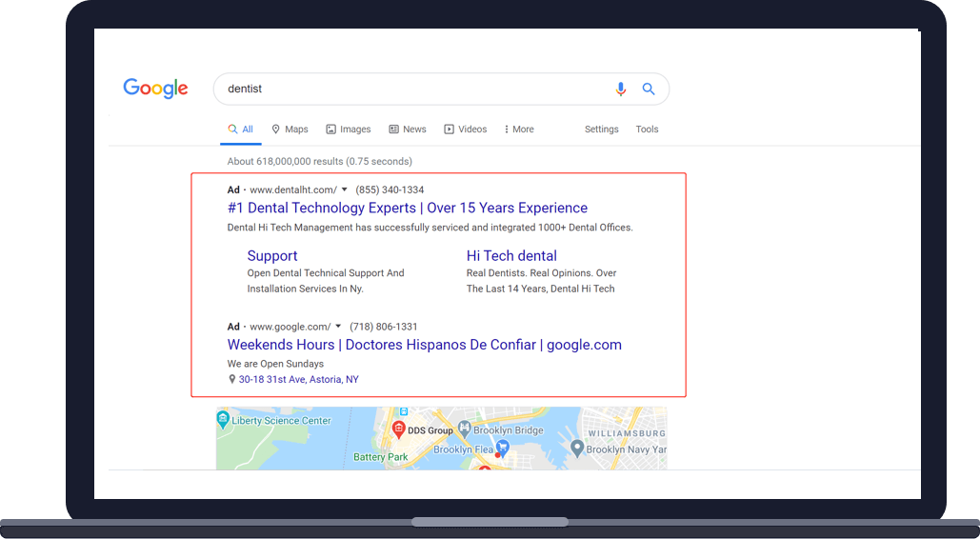Click the Williamsburg label on map
Screen dimensions: 980x539
(x=627, y=433)
